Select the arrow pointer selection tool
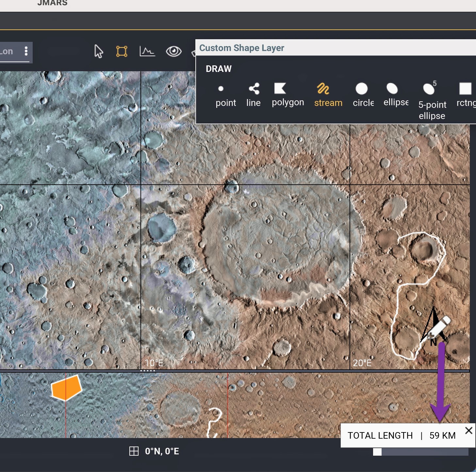Image resolution: width=476 pixels, height=472 pixels. (98, 51)
